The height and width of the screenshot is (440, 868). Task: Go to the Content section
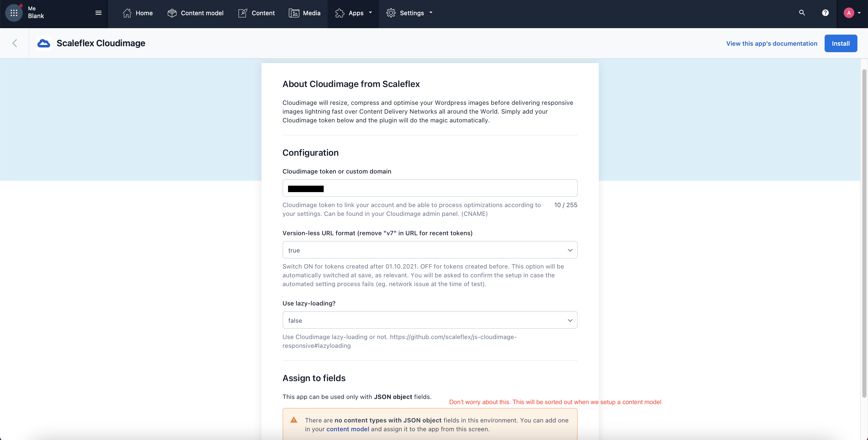257,13
